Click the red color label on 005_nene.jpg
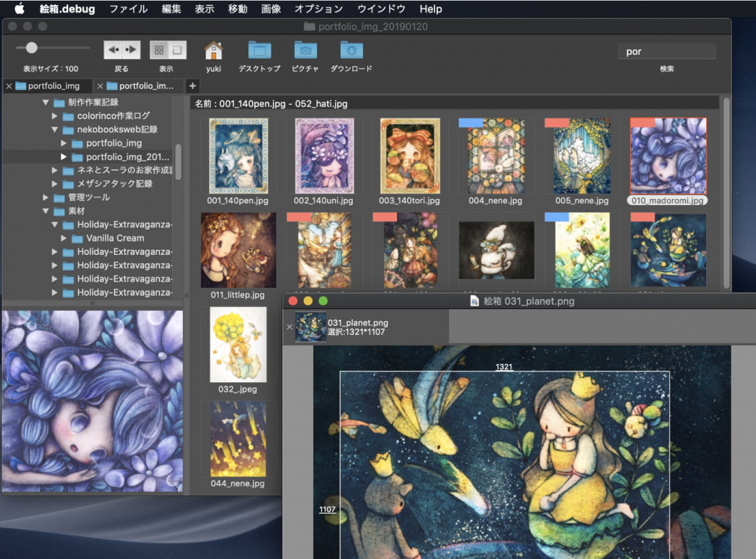The height and width of the screenshot is (559, 756). [557, 123]
